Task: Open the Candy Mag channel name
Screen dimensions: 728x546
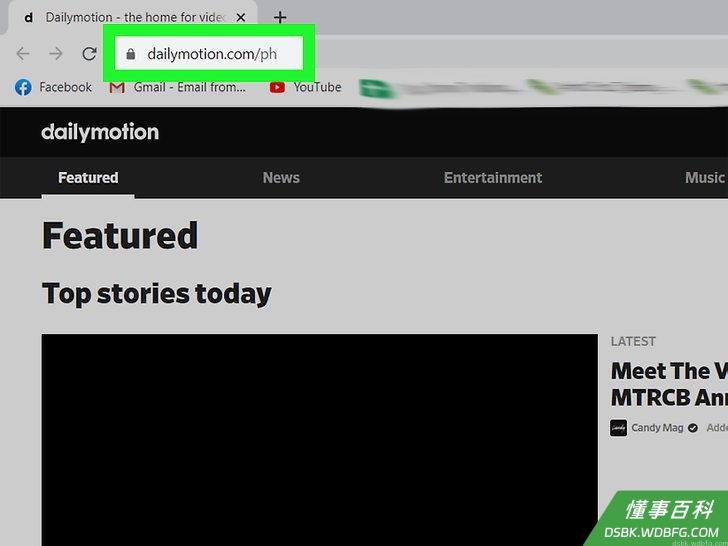Action: coord(657,428)
